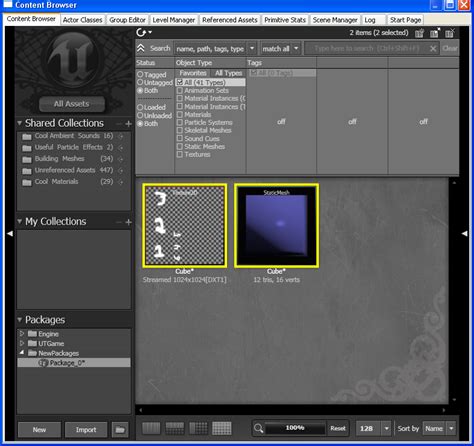Open the search fields dropdown arrow
The width and height of the screenshot is (474, 446).
click(252, 49)
